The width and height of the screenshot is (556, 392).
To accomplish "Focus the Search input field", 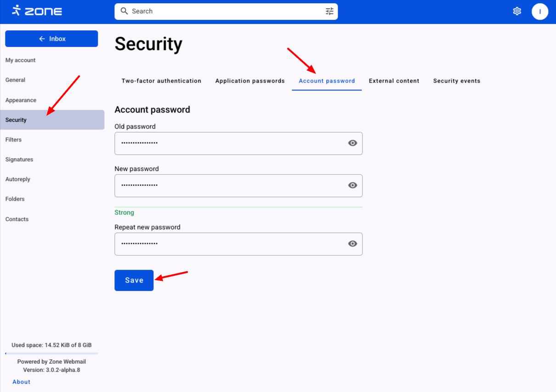I will (225, 11).
